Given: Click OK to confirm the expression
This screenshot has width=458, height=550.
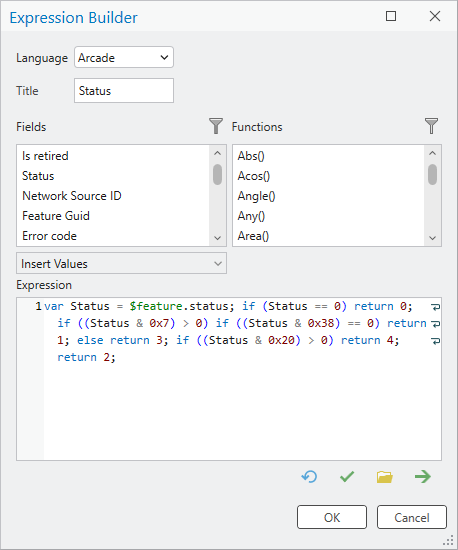Looking at the screenshot, I should point(332,517).
